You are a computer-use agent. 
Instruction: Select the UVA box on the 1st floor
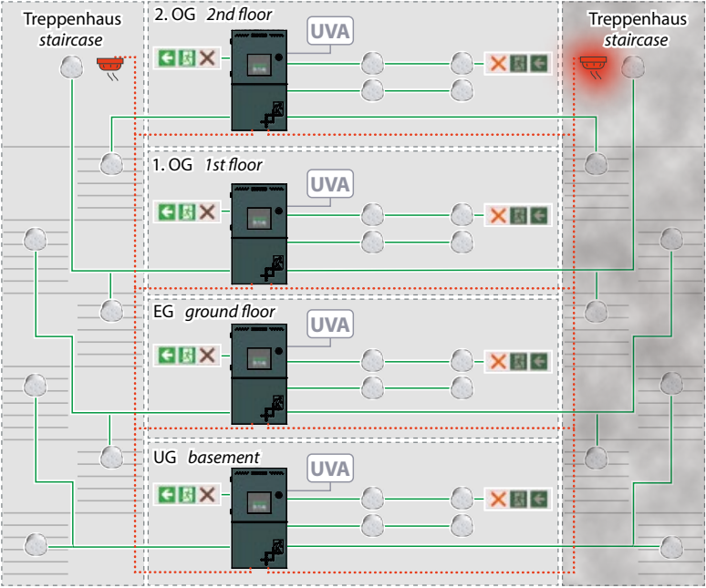(328, 182)
